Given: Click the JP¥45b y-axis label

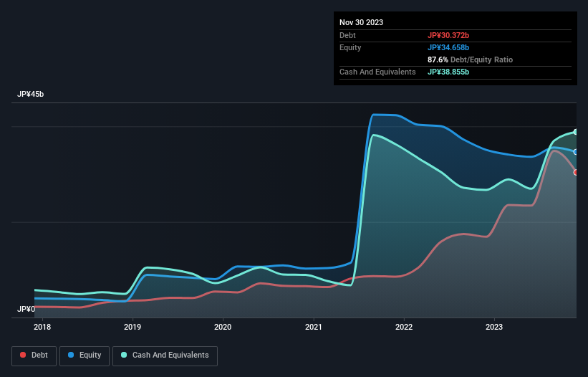Looking at the screenshot, I should [30, 94].
